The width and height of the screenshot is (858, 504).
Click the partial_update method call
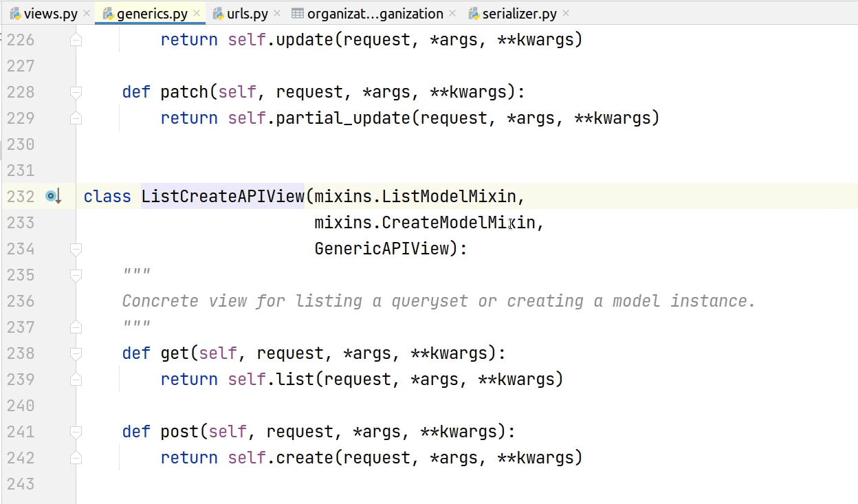pos(343,118)
